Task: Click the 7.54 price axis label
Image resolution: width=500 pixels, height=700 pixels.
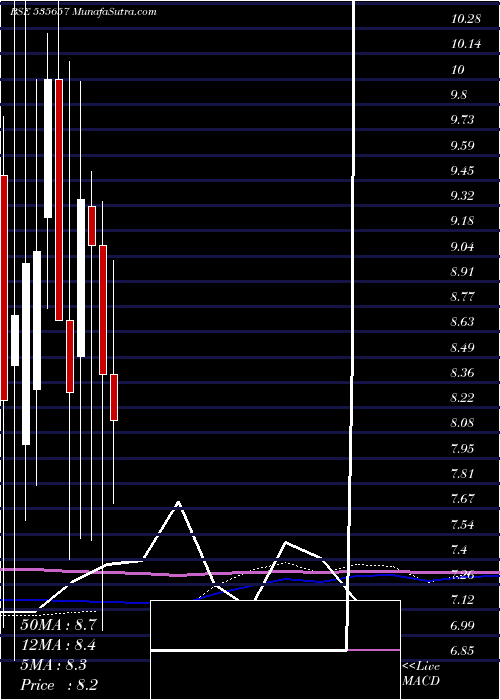Action: coord(462,524)
